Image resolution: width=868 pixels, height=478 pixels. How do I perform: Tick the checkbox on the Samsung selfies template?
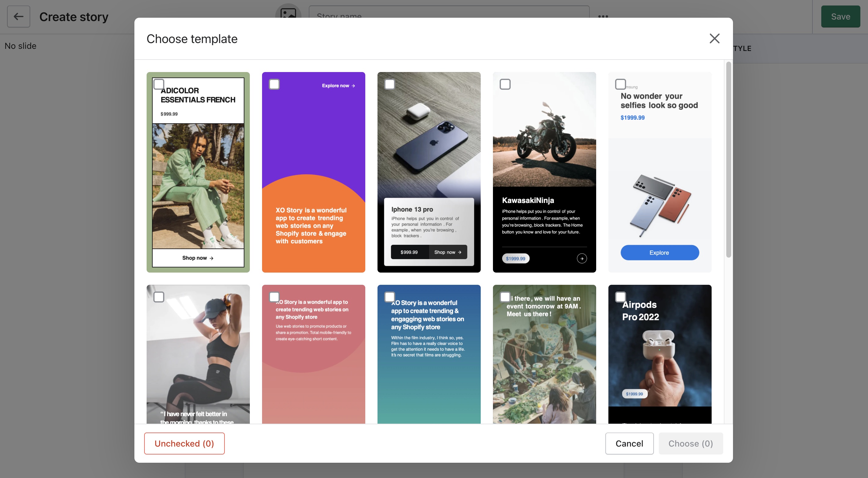point(620,84)
